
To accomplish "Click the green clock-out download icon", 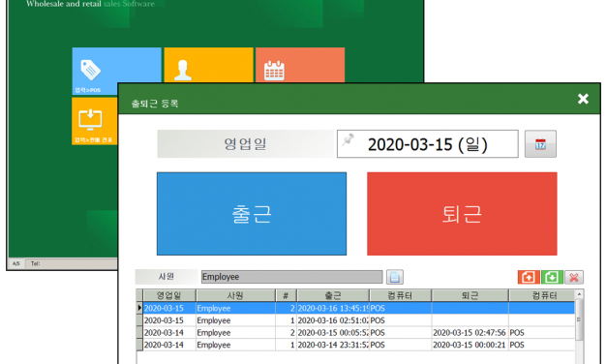I will point(552,277).
